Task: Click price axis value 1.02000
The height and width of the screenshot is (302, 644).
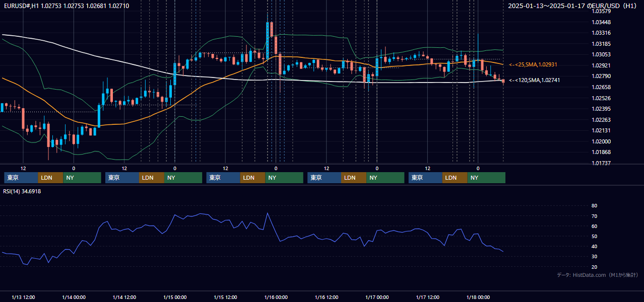Action: [601, 141]
